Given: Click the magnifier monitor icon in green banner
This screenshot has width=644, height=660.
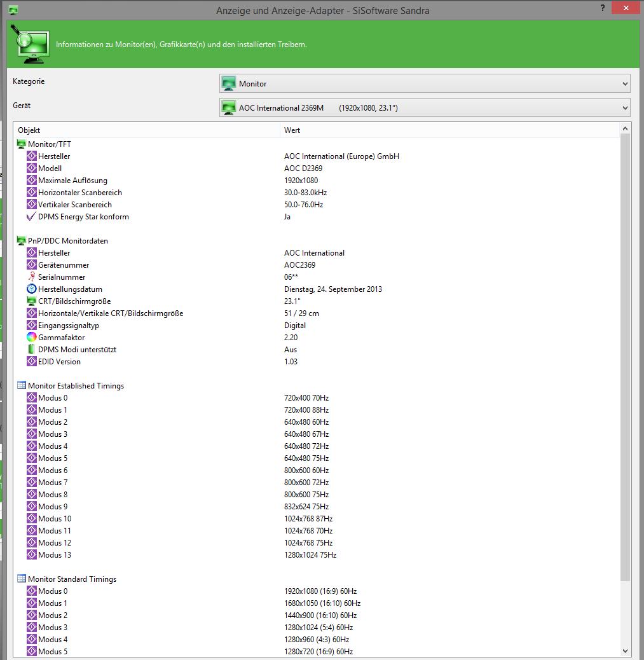Looking at the screenshot, I should tap(31, 44).
